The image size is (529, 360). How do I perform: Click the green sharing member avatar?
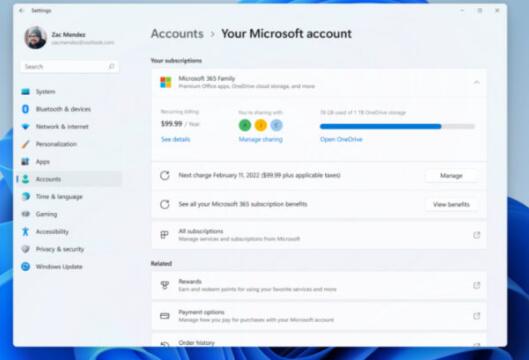pos(245,125)
